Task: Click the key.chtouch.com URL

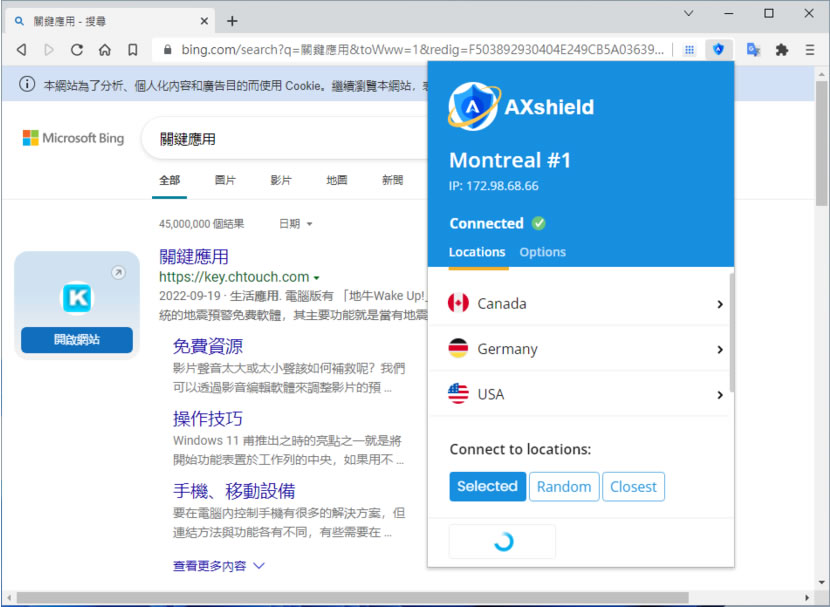Action: (234, 277)
